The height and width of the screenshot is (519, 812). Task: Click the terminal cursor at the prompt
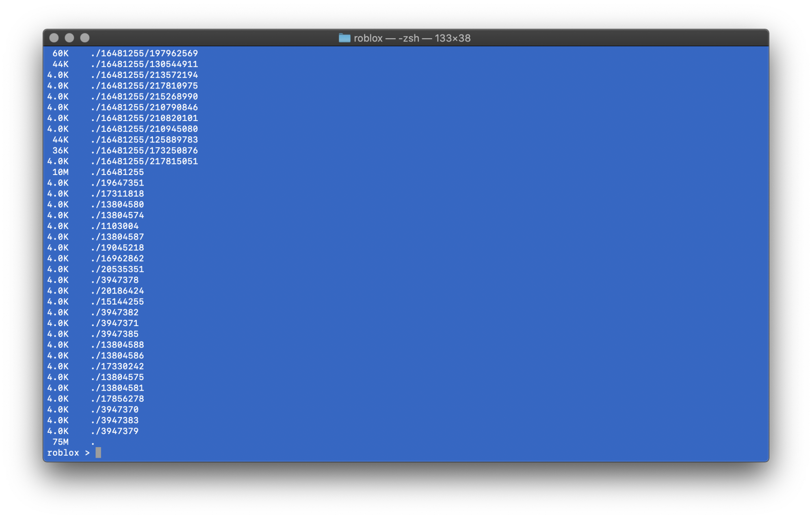point(98,452)
